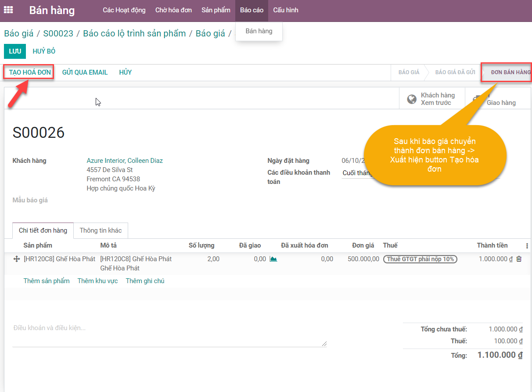Open the apps grid menu icon
Screen dimensions: 532x392
[8, 10]
